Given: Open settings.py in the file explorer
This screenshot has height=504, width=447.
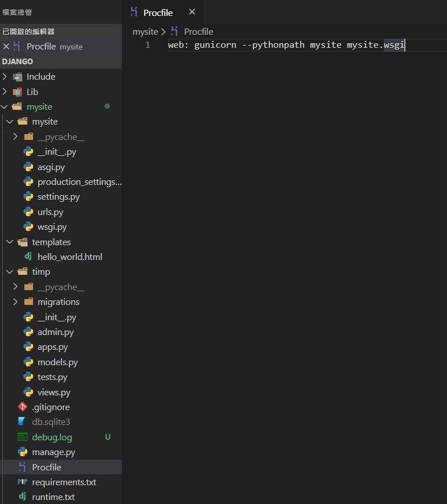Looking at the screenshot, I should (59, 197).
